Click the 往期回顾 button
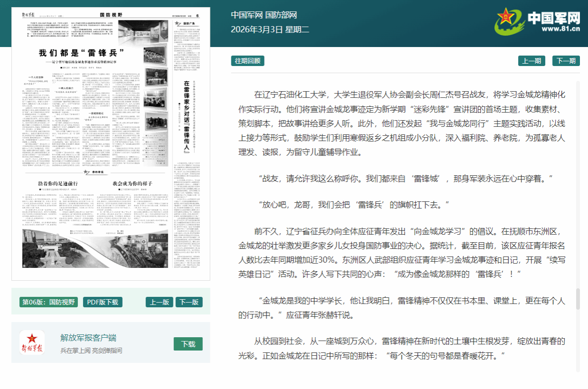Screen dimensions: 588x389 click(x=247, y=61)
